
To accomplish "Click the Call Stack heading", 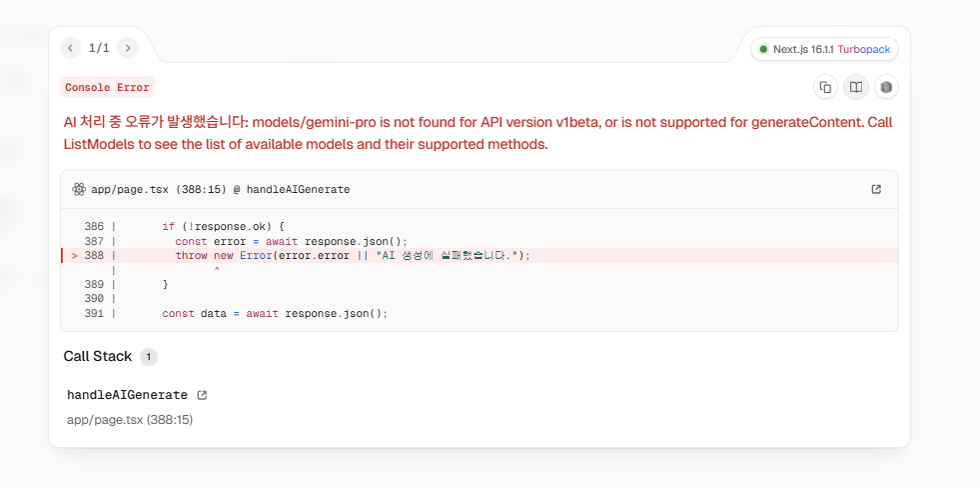I will point(98,356).
